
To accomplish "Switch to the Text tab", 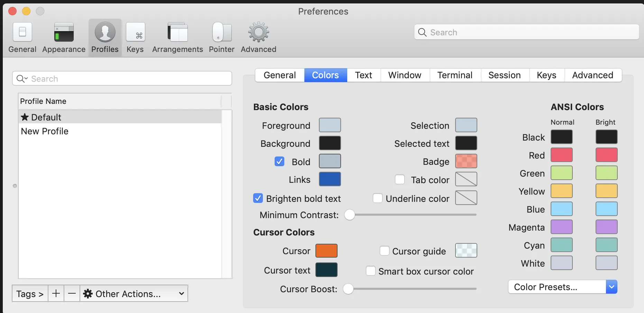I will (364, 75).
